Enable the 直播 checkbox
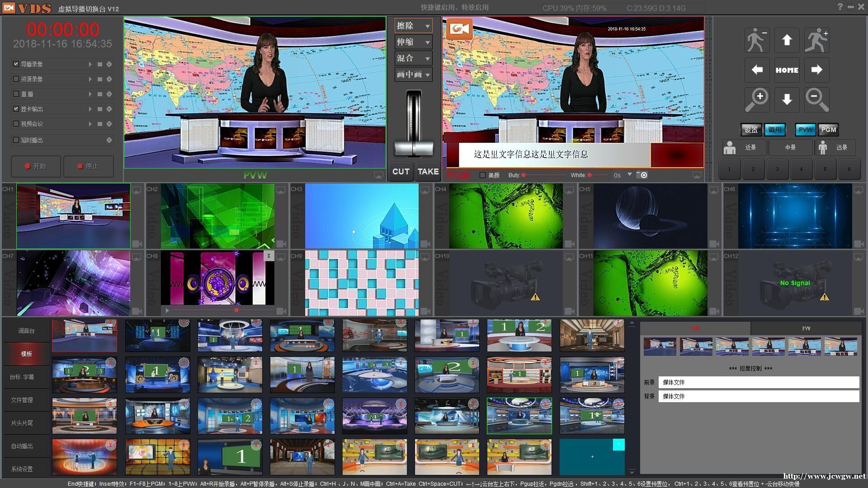 tap(16, 94)
